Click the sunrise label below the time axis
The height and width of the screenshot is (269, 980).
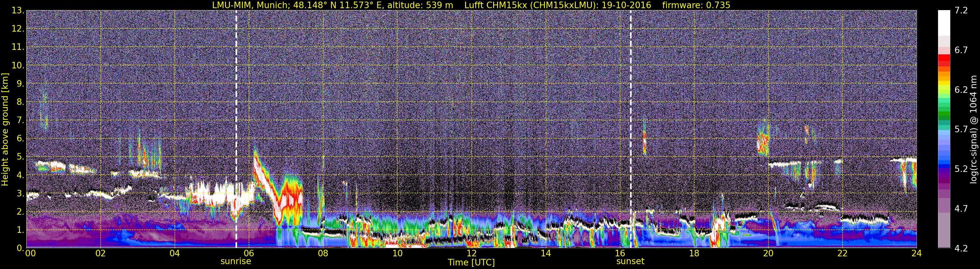coord(236,262)
